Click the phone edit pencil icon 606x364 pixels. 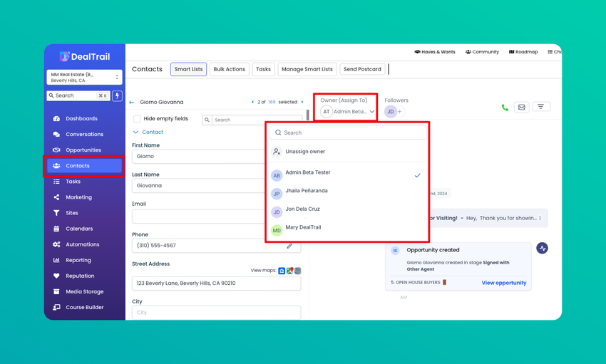tap(289, 246)
